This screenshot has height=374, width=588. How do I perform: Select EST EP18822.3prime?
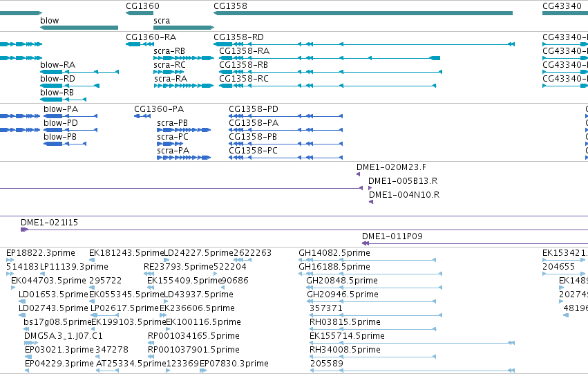(41, 253)
